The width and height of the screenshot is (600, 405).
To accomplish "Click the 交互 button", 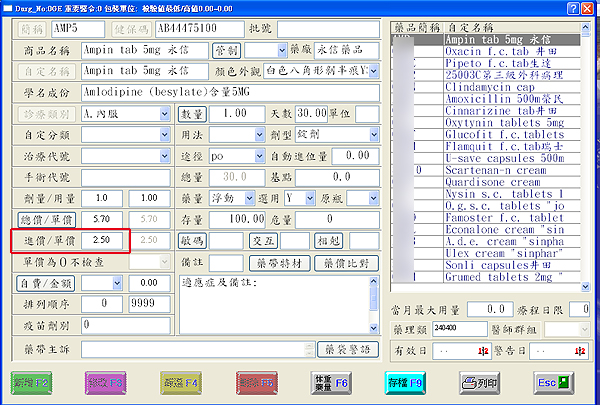I will [x=264, y=241].
